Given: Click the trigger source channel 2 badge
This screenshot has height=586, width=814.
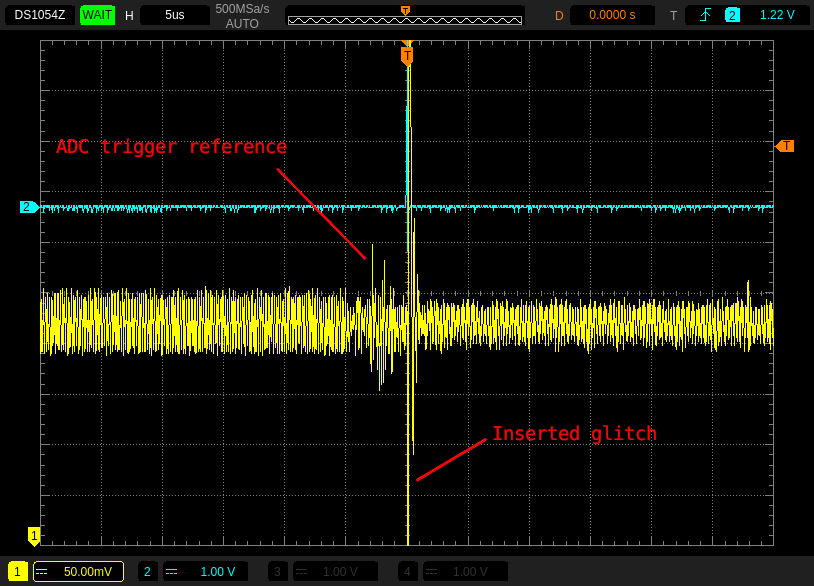Looking at the screenshot, I should click(x=732, y=15).
